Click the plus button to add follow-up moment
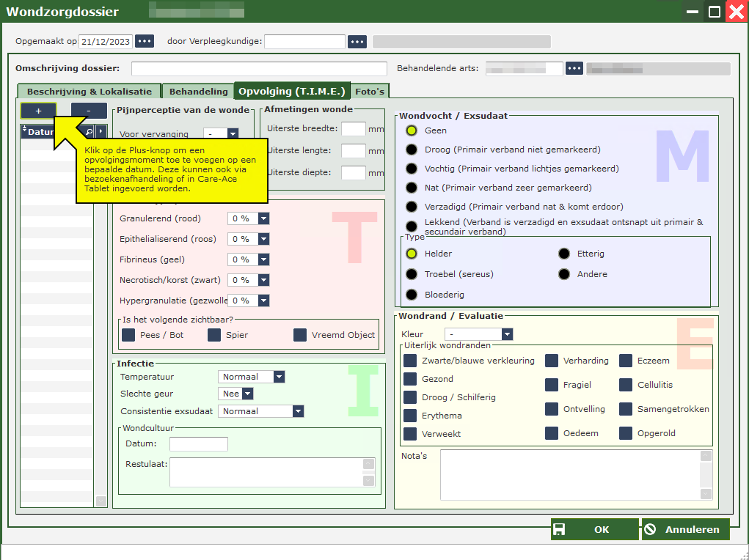The image size is (749, 560). coord(38,111)
